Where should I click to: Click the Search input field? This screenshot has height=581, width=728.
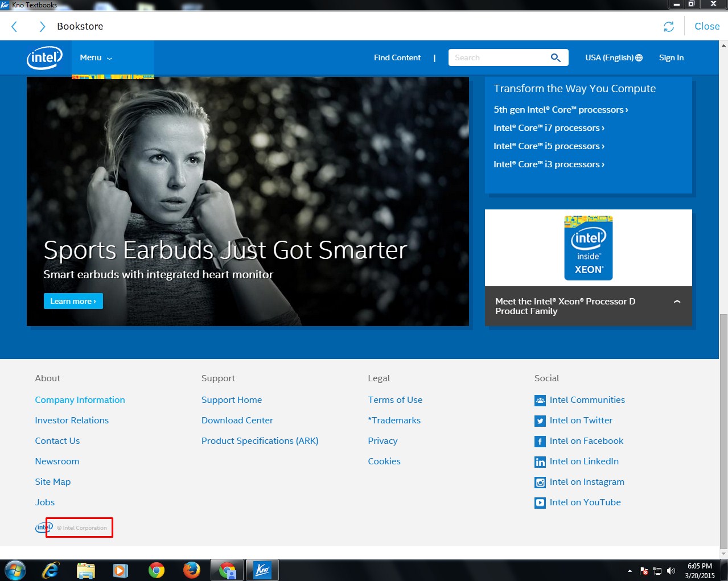tap(498, 57)
